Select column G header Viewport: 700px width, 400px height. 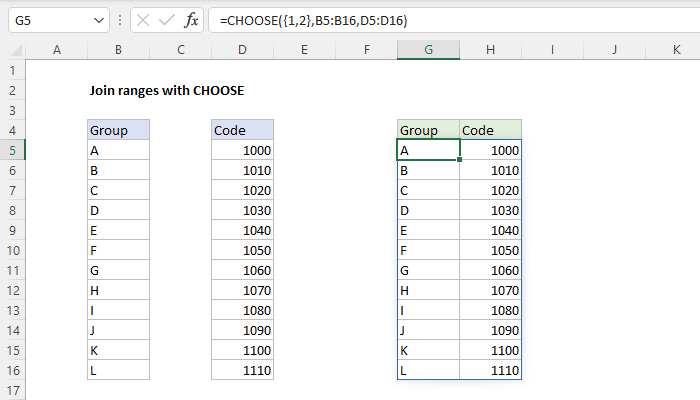coord(428,49)
